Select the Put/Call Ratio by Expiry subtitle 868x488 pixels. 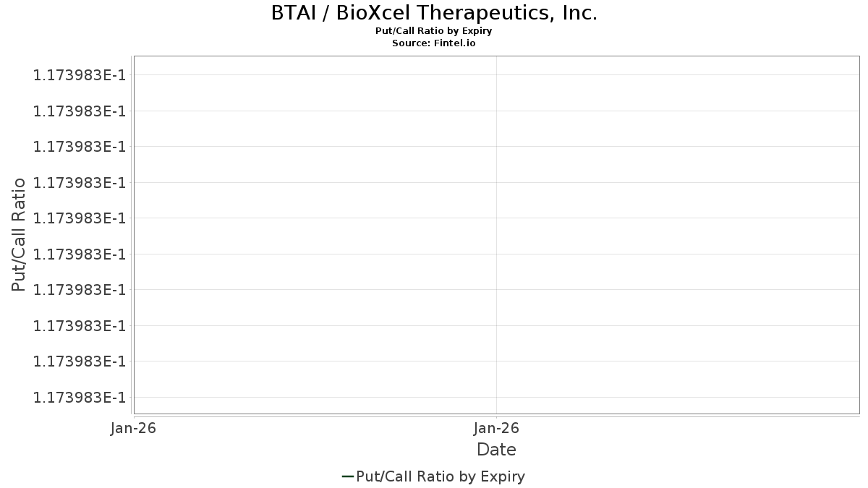[x=434, y=31]
